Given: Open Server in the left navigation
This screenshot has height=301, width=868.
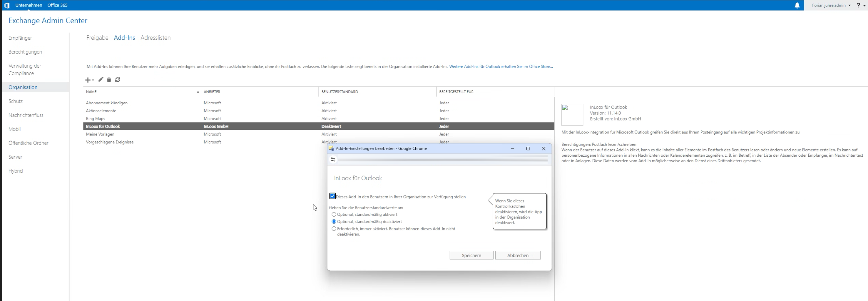Looking at the screenshot, I should tap(15, 157).
